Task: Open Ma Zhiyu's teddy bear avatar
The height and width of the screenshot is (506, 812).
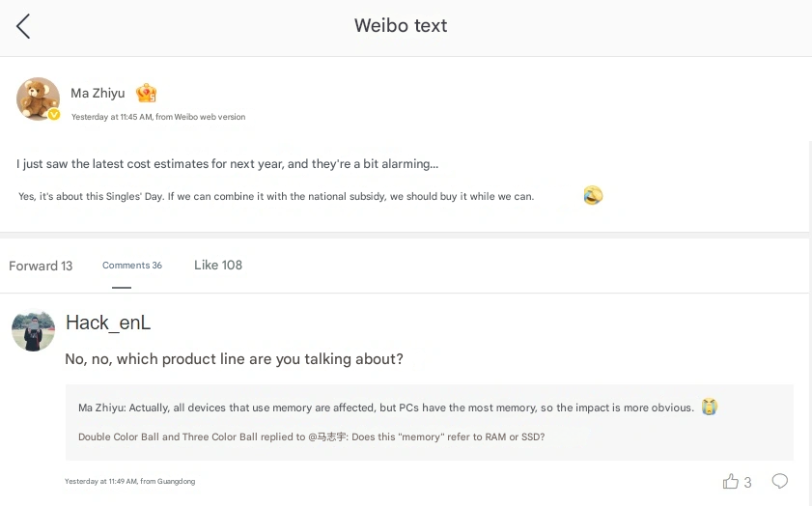Action: pos(38,98)
